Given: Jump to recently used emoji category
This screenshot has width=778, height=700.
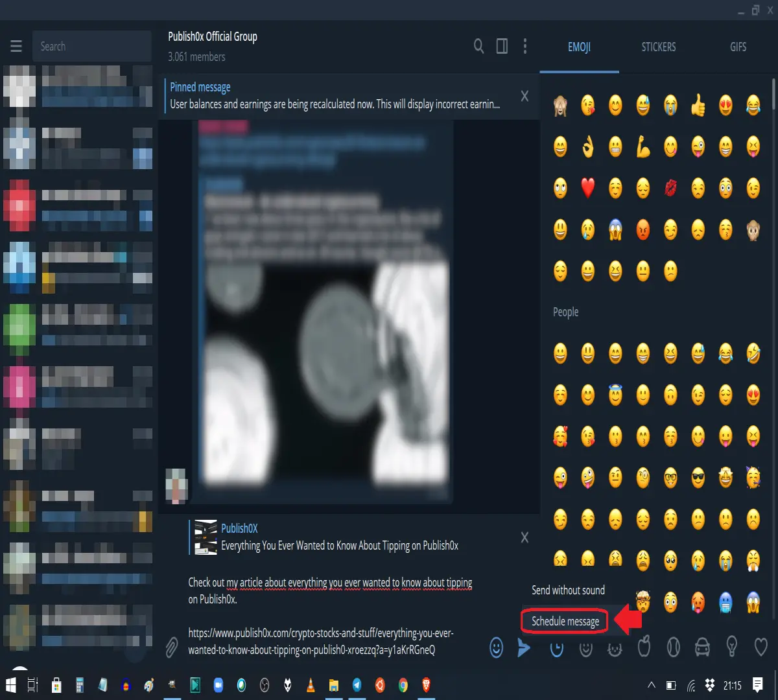Looking at the screenshot, I should 557,648.
